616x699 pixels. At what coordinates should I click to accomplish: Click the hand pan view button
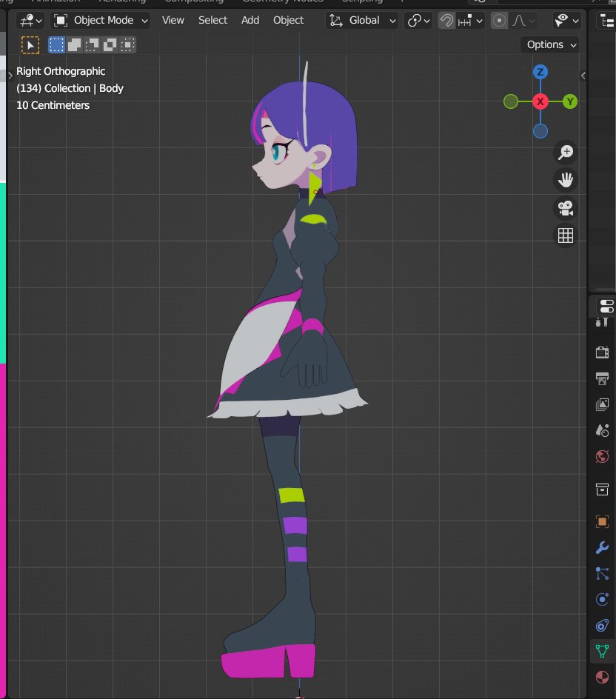[x=566, y=180]
